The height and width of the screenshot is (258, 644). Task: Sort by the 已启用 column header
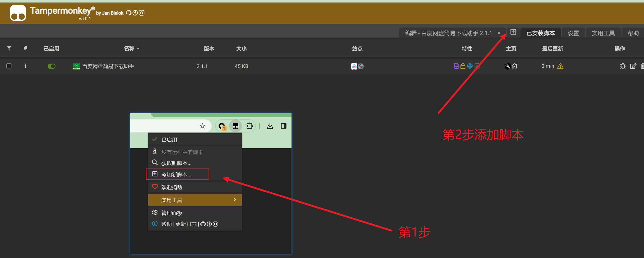tap(51, 49)
